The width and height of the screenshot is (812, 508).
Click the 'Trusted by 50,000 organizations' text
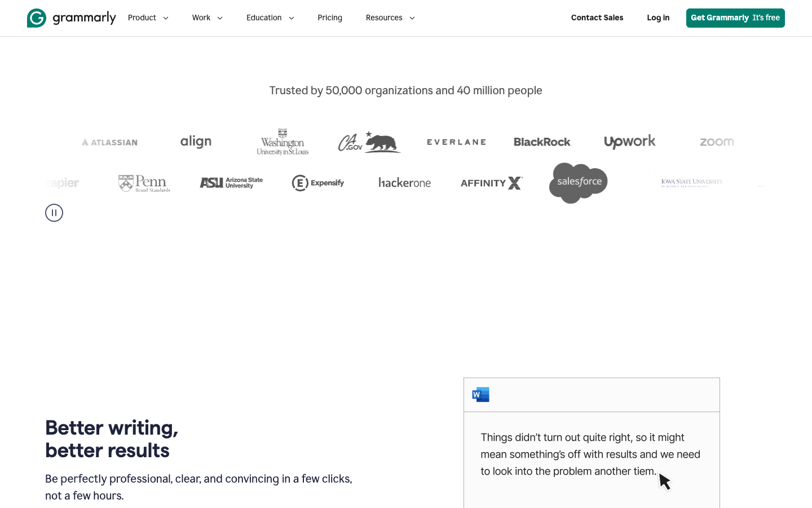[406, 90]
